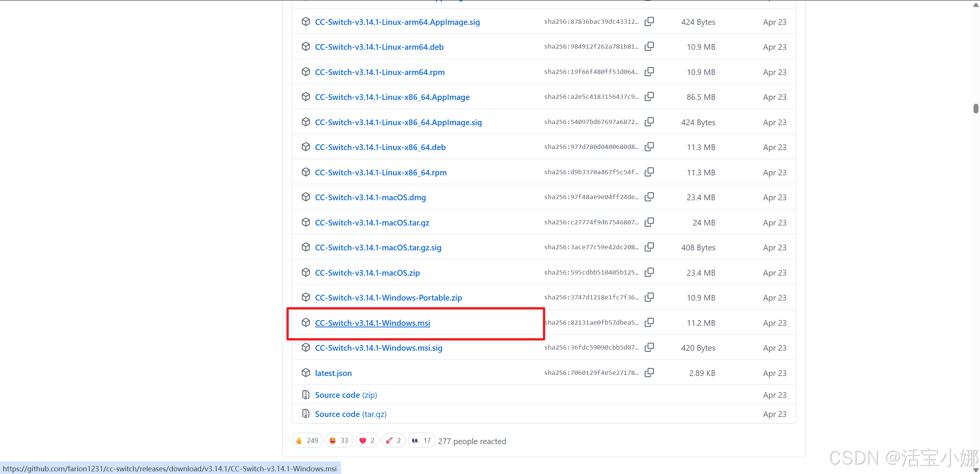Copy SHA256 hash for macOS.dmg
The height and width of the screenshot is (474, 980).
[649, 197]
